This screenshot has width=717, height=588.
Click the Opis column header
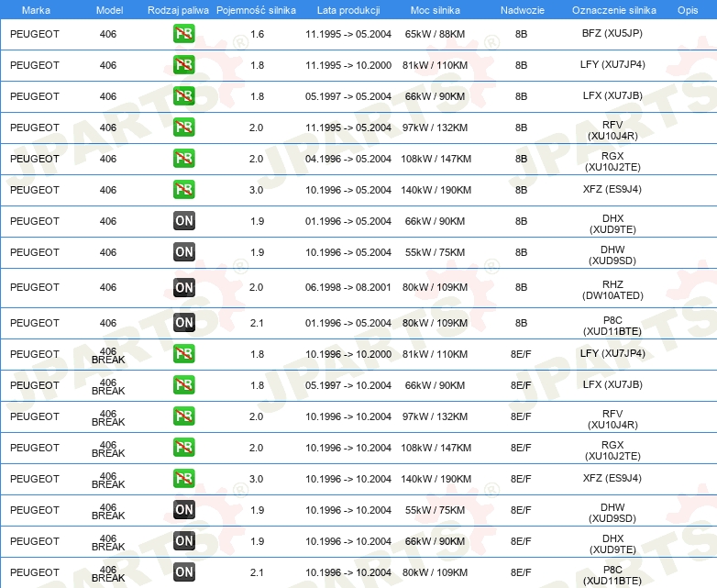click(688, 10)
